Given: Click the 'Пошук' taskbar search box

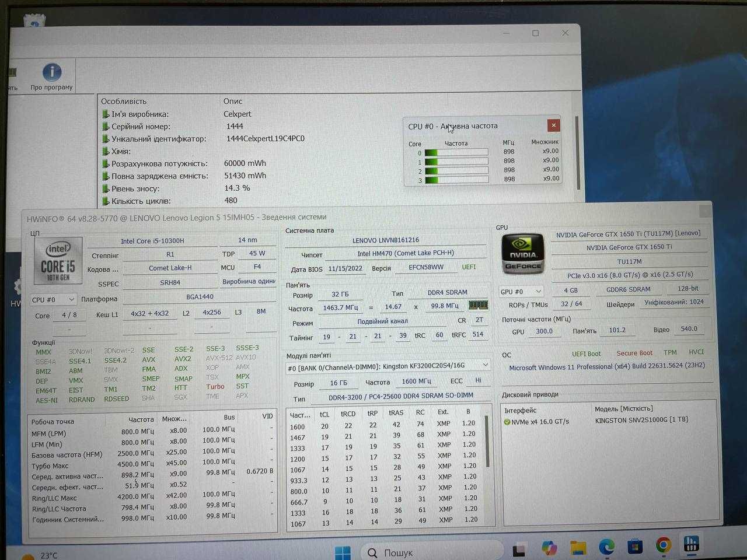Looking at the screenshot, I should tap(431, 552).
